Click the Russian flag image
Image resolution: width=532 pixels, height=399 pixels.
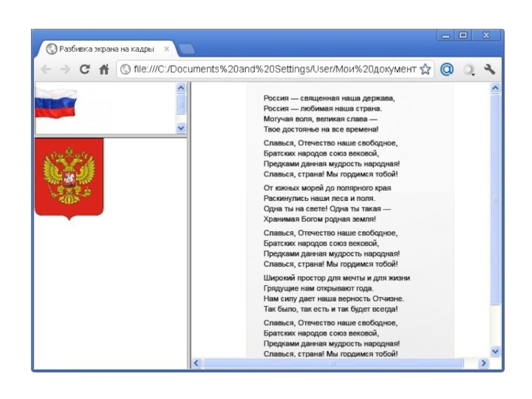56,103
